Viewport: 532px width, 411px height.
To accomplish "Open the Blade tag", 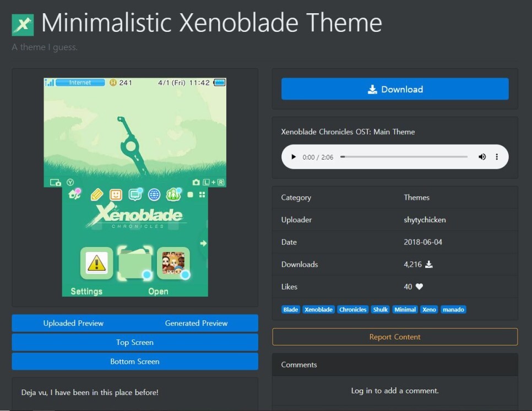I will coord(291,309).
